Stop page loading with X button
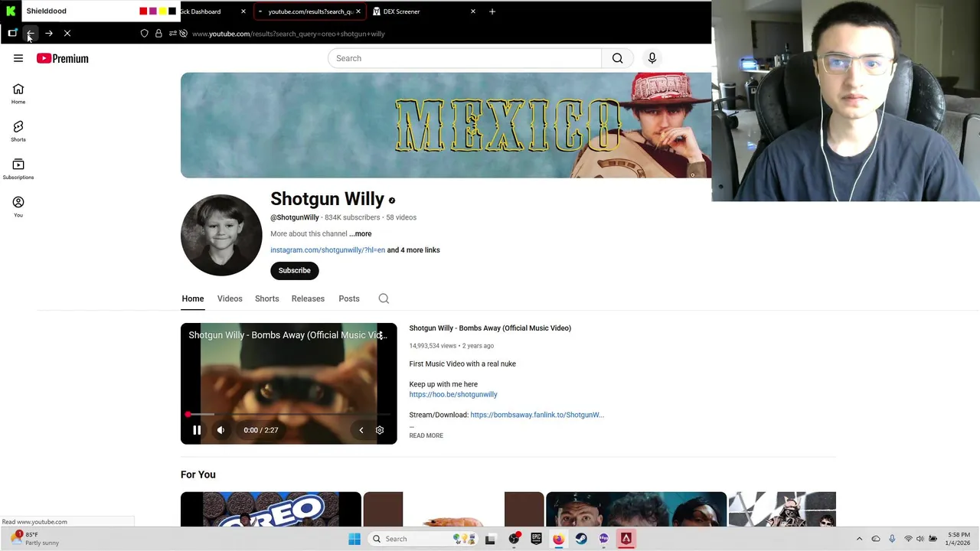The width and height of the screenshot is (980, 551). tap(67, 34)
